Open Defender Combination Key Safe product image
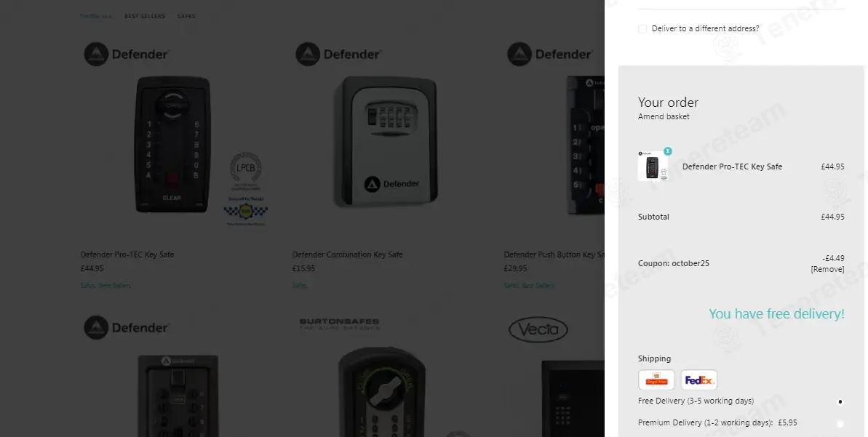Image resolution: width=868 pixels, height=437 pixels. 386,141
